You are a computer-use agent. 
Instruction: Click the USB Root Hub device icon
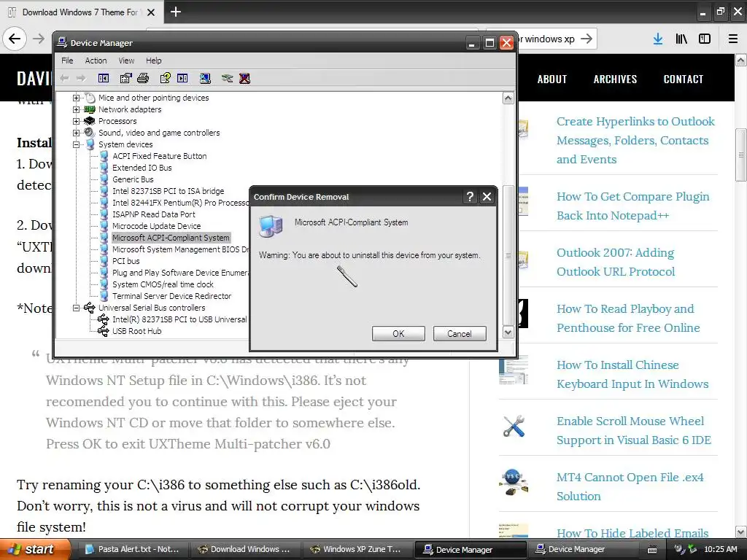coord(103,331)
